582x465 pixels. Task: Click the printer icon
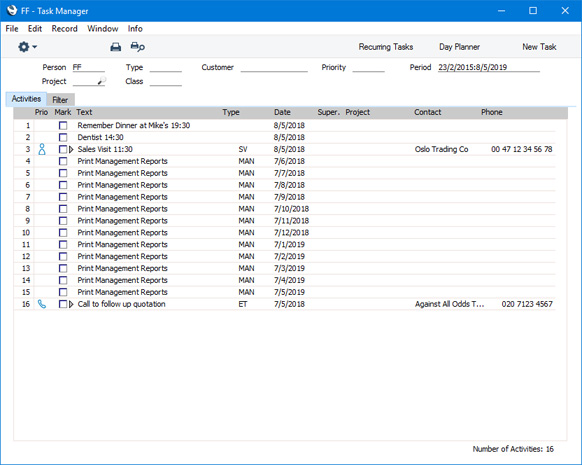[x=116, y=47]
